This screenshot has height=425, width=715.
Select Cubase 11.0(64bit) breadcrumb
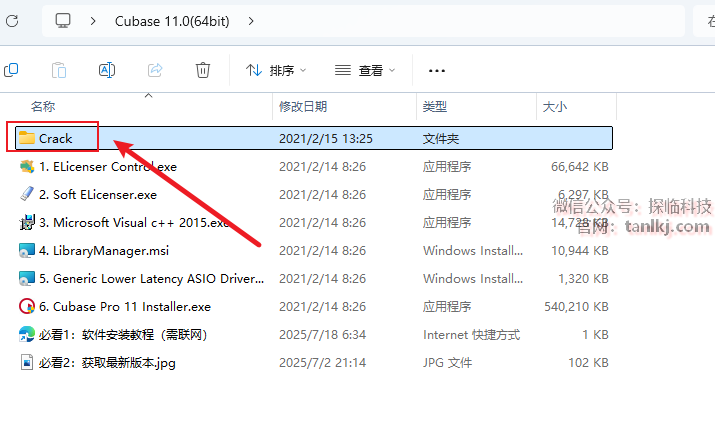[172, 21]
